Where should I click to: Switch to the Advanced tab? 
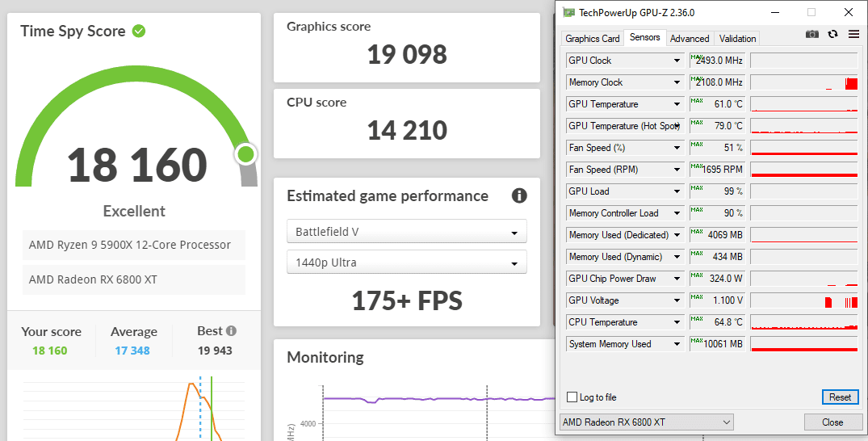click(x=690, y=39)
